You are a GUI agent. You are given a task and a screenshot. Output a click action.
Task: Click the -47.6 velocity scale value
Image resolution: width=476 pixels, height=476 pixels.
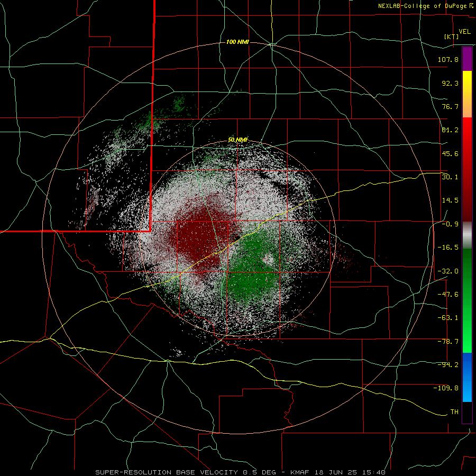pos(448,295)
